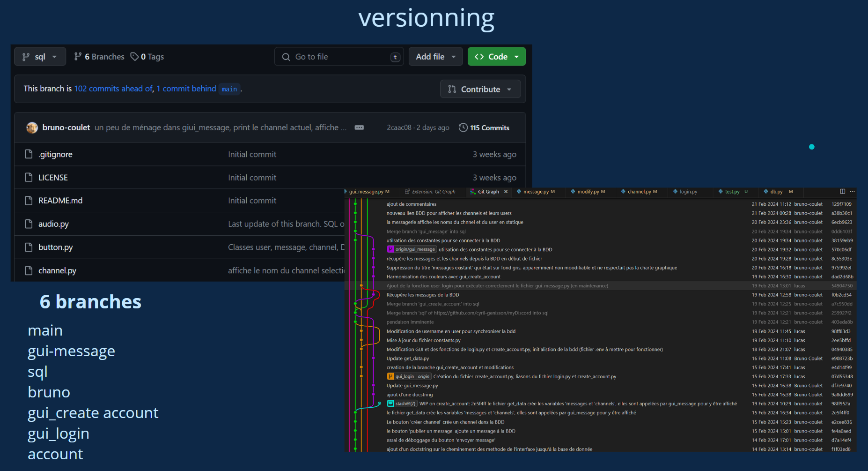Switch to the test.py tab

tap(733, 192)
